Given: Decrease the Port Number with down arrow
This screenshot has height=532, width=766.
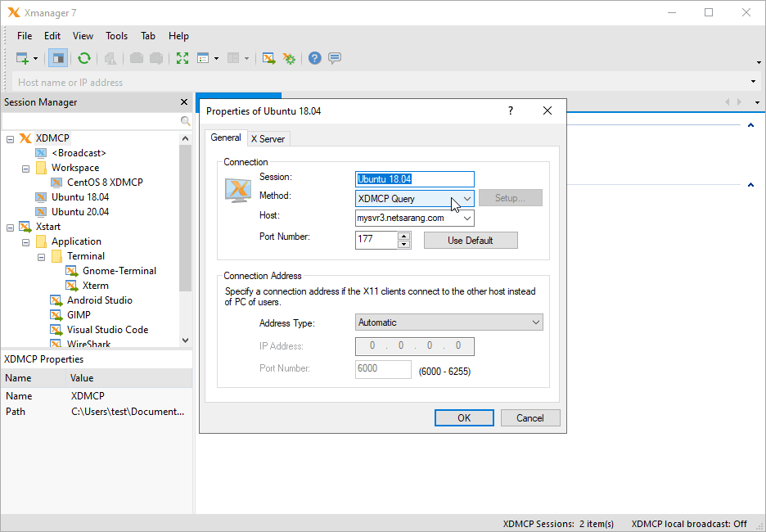Looking at the screenshot, I should tap(403, 244).
